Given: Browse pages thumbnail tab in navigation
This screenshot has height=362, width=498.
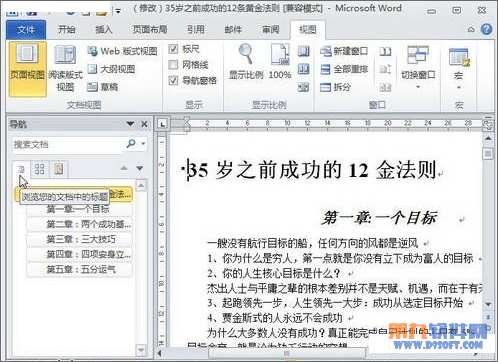Looking at the screenshot, I should pos(40,169).
